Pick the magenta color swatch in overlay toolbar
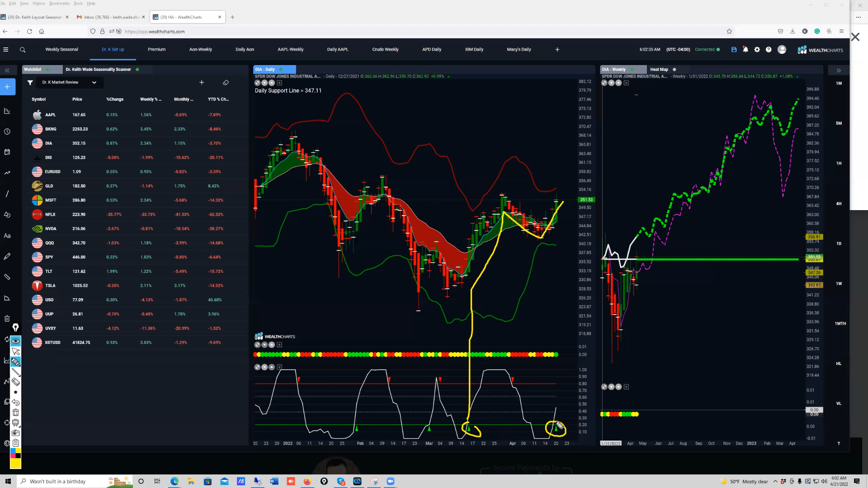Viewport: 868px width, 488px height. pyautogui.click(x=13, y=455)
